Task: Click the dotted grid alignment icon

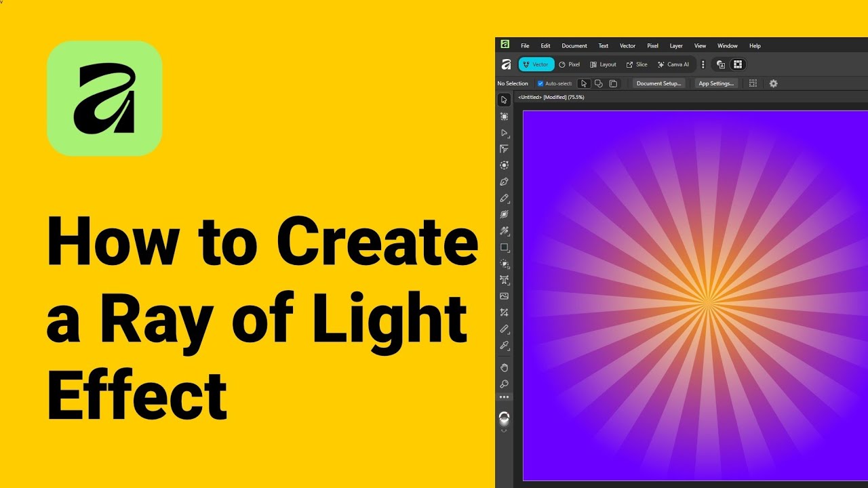Action: [x=753, y=83]
